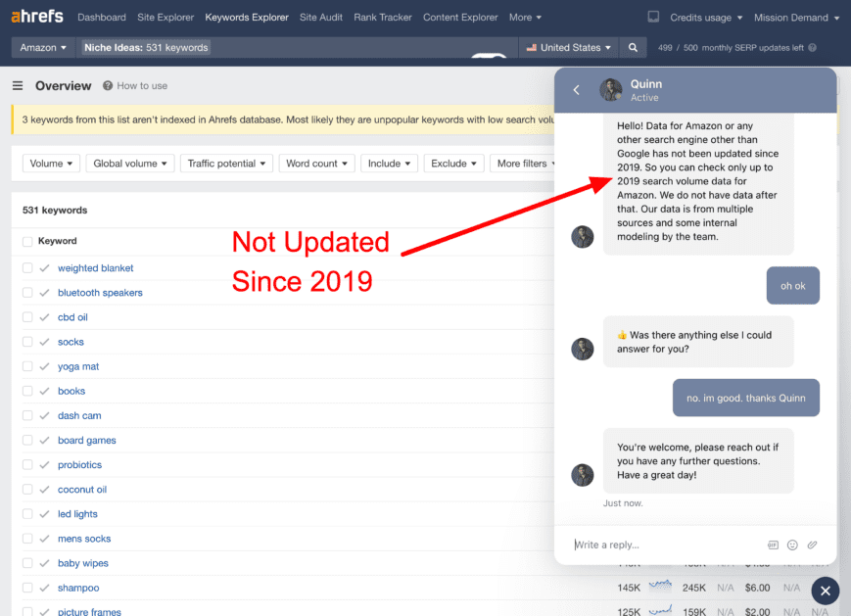Click the GIF icon in chat reply bar
The height and width of the screenshot is (616, 851).
[x=773, y=545]
